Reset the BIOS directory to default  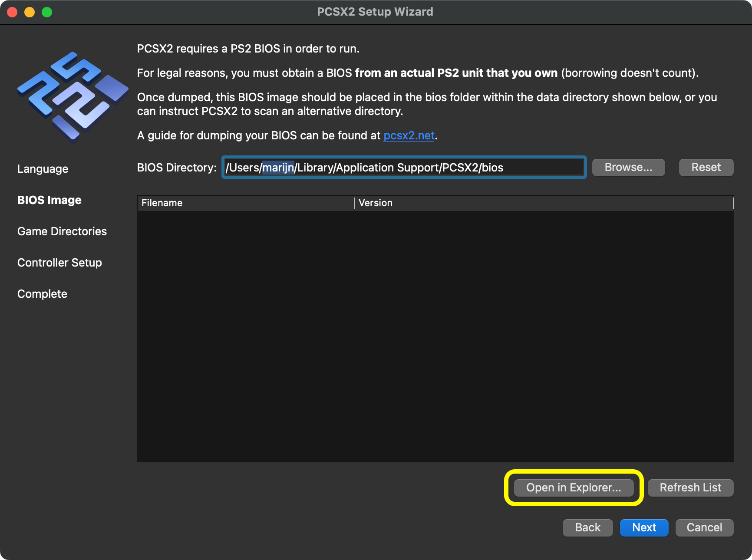tap(706, 167)
